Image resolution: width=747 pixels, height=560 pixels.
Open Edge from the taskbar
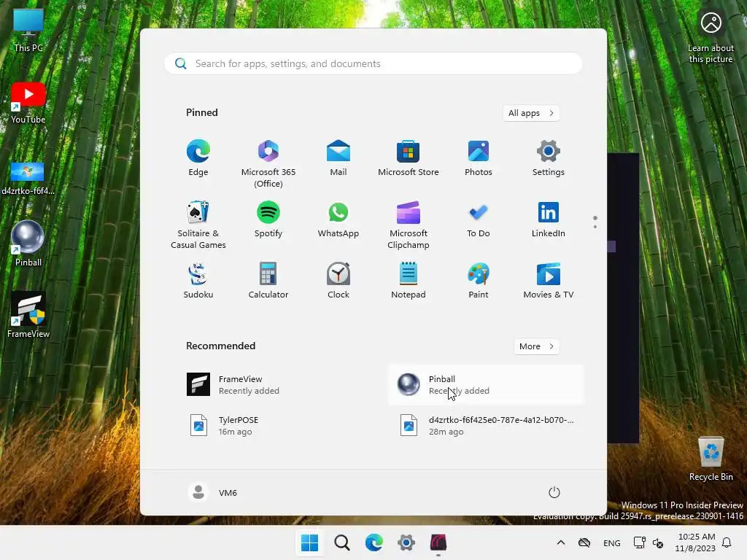point(374,542)
